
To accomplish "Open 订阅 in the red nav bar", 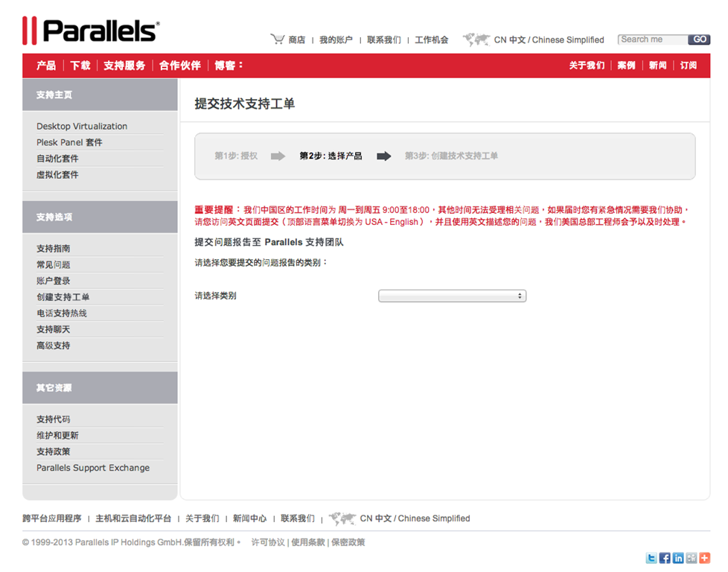I will 689,66.
